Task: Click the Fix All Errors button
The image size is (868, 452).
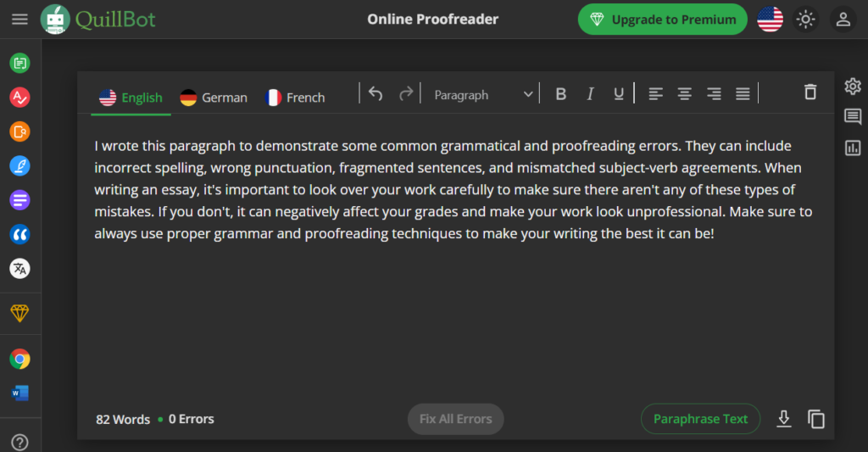Action: pos(455,419)
